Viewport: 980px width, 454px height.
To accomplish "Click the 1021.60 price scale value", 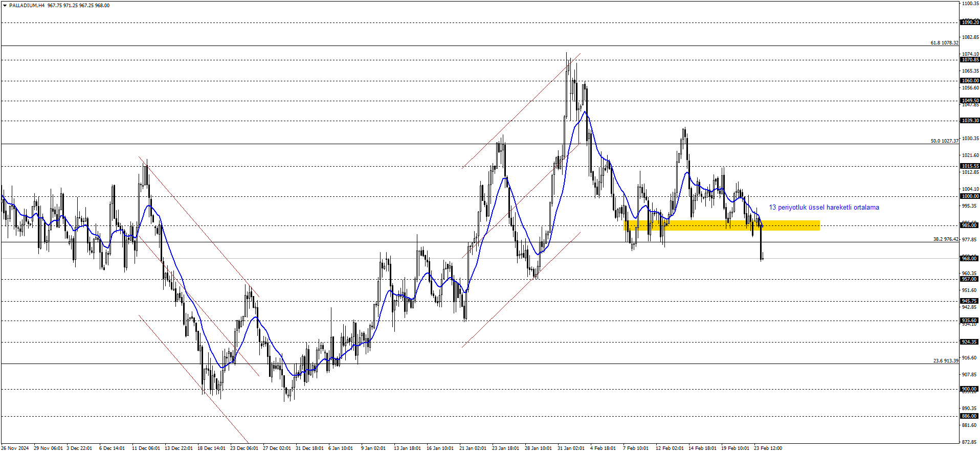I will [970, 155].
